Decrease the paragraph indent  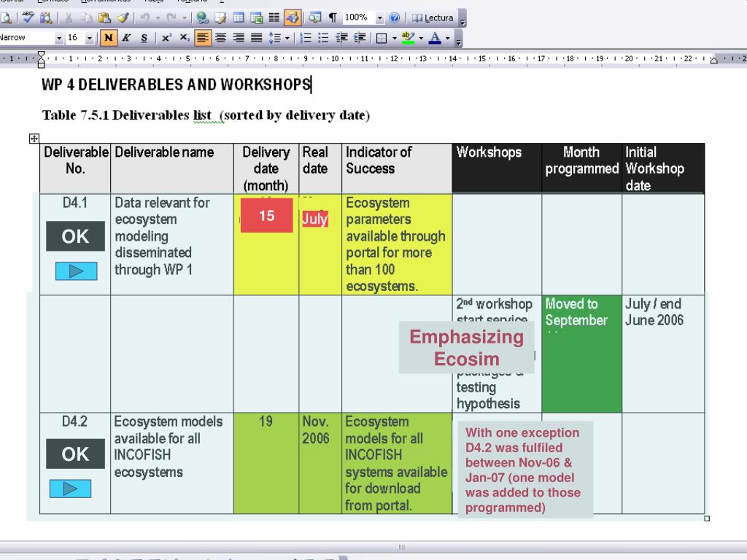341,38
